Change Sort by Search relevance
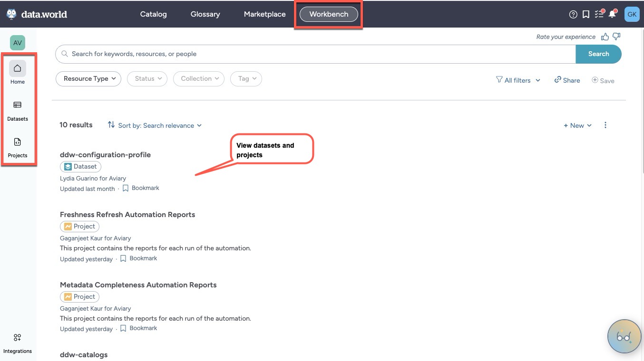 [155, 125]
